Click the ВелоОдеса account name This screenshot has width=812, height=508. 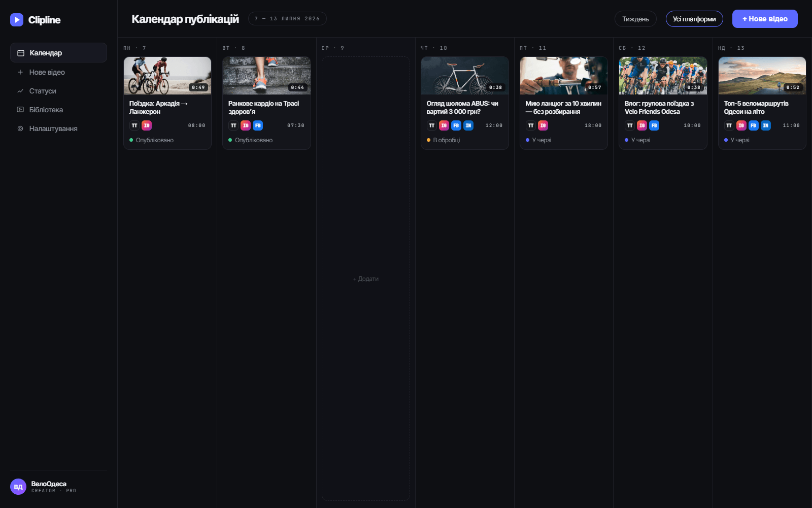49,484
